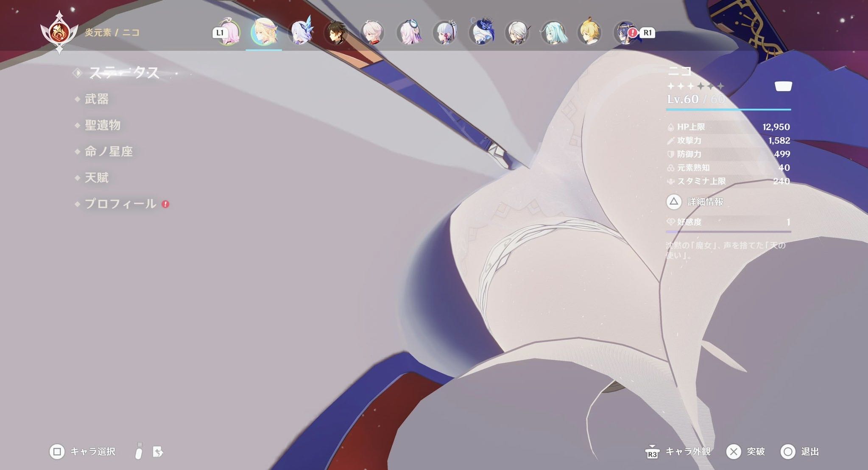Click the Pyro element emblem icon
The image size is (868, 470).
(x=59, y=32)
